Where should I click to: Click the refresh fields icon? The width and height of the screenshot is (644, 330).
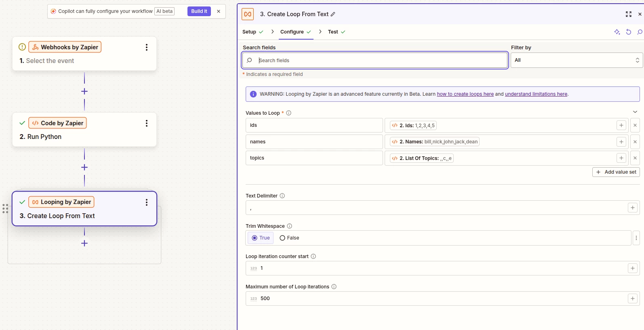point(629,32)
